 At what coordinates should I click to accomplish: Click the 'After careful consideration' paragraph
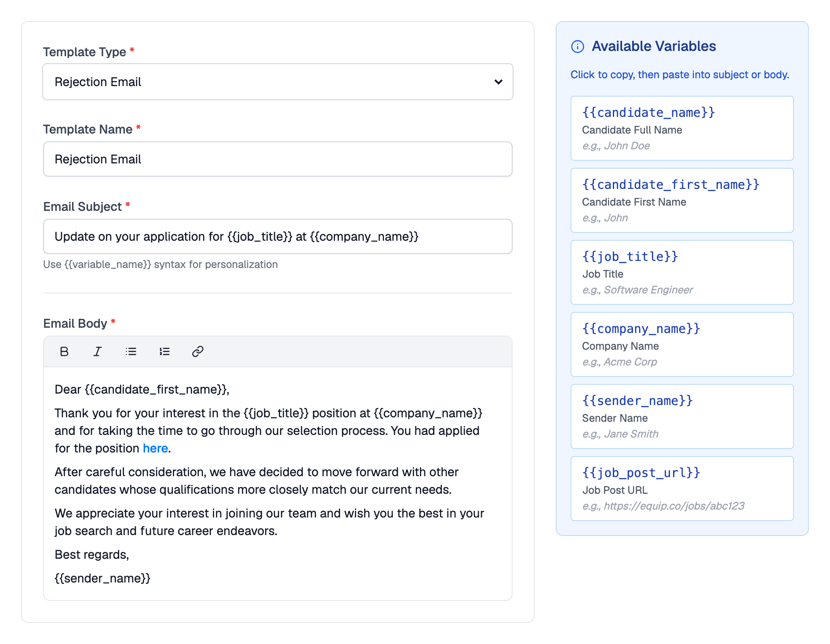(x=256, y=481)
